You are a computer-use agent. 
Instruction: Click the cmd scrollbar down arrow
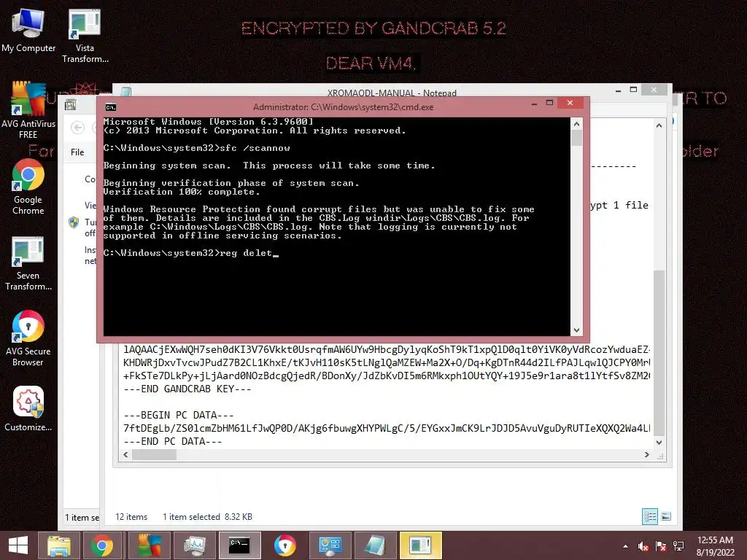(576, 330)
